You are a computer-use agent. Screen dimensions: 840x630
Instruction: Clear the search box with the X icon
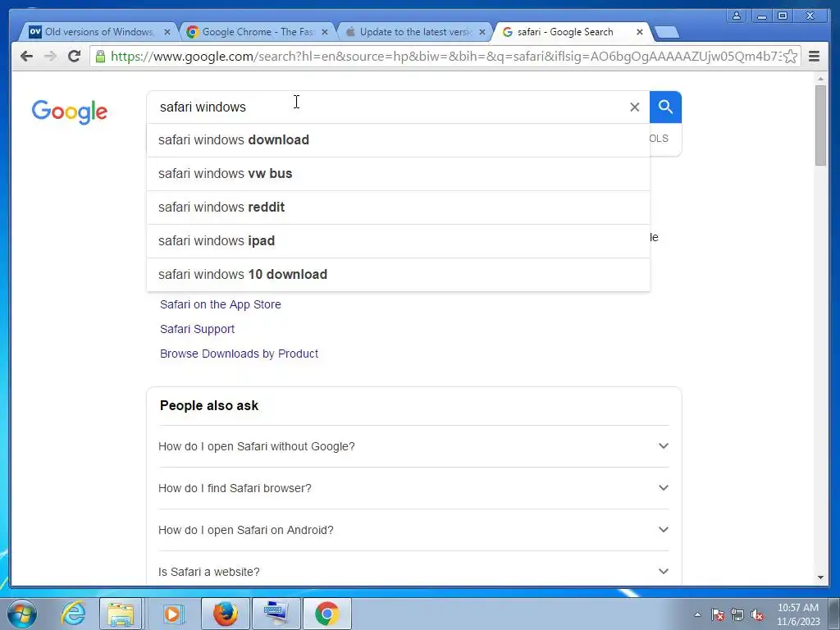tap(634, 107)
